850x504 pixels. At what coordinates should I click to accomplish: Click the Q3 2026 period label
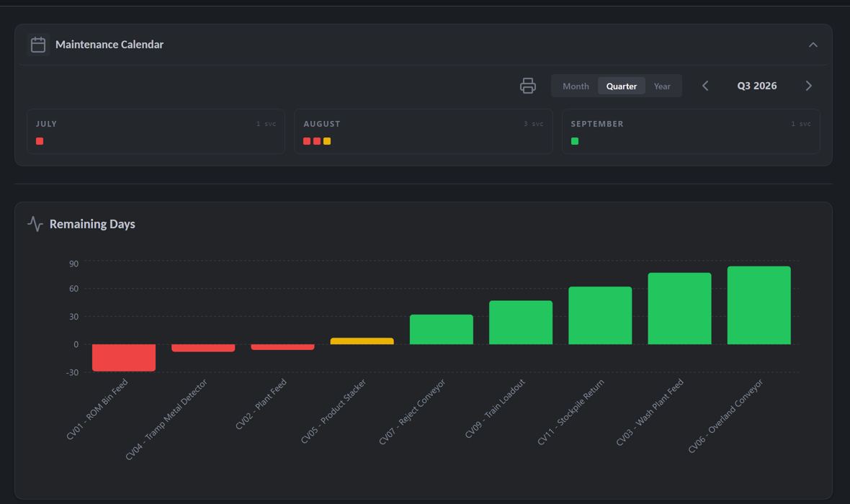(757, 86)
